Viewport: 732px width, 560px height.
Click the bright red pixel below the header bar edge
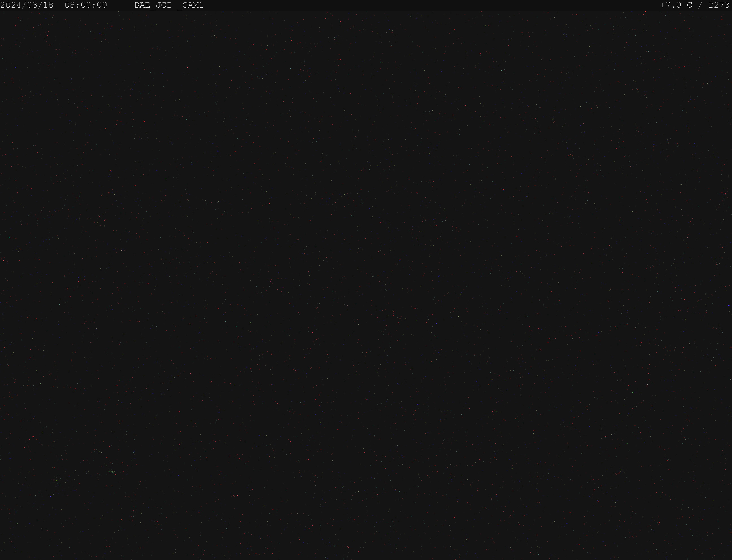tap(646, 12)
